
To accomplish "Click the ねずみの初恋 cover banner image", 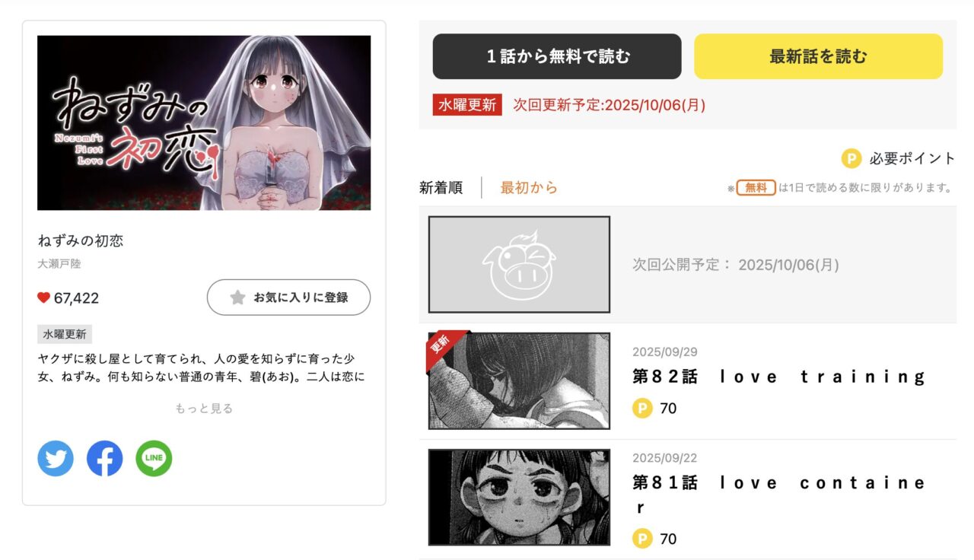I will (204, 123).
